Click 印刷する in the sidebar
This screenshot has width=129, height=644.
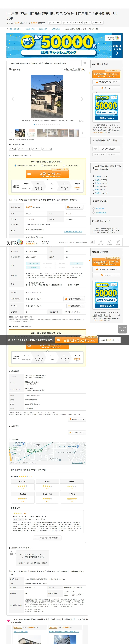coord(114,154)
